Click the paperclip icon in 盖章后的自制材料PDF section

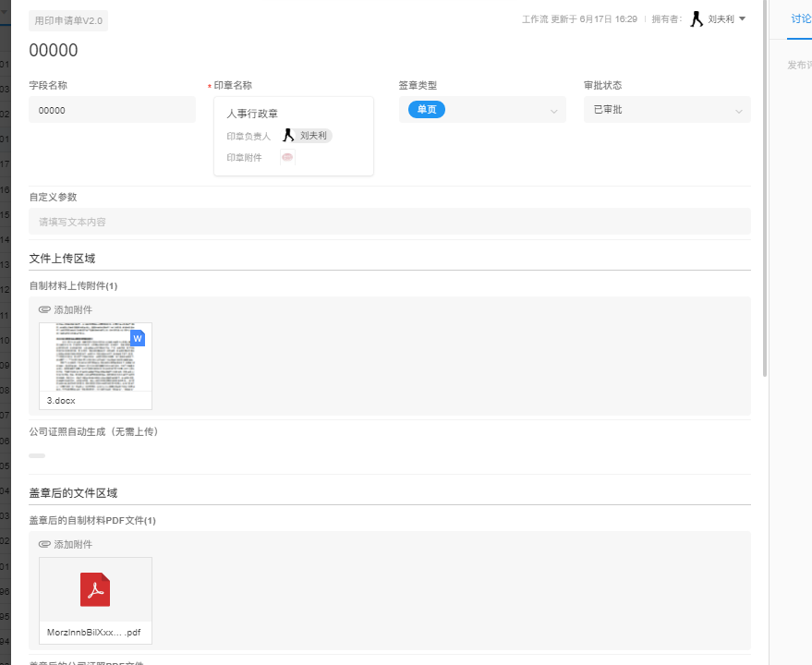pos(43,544)
